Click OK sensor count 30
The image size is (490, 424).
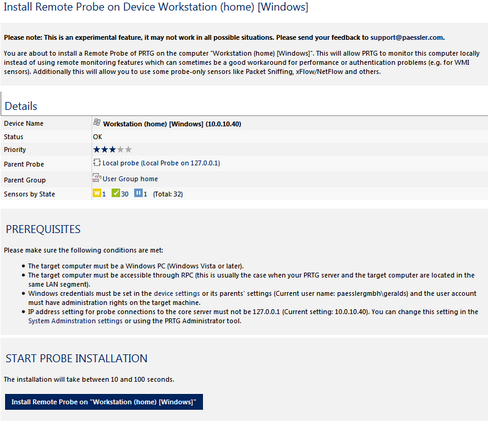[125, 194]
